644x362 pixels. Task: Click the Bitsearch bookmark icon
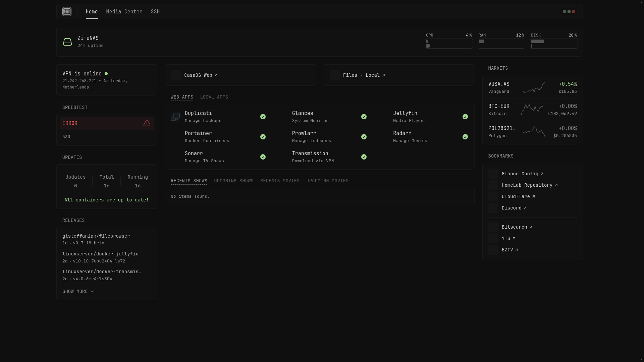pos(493,227)
